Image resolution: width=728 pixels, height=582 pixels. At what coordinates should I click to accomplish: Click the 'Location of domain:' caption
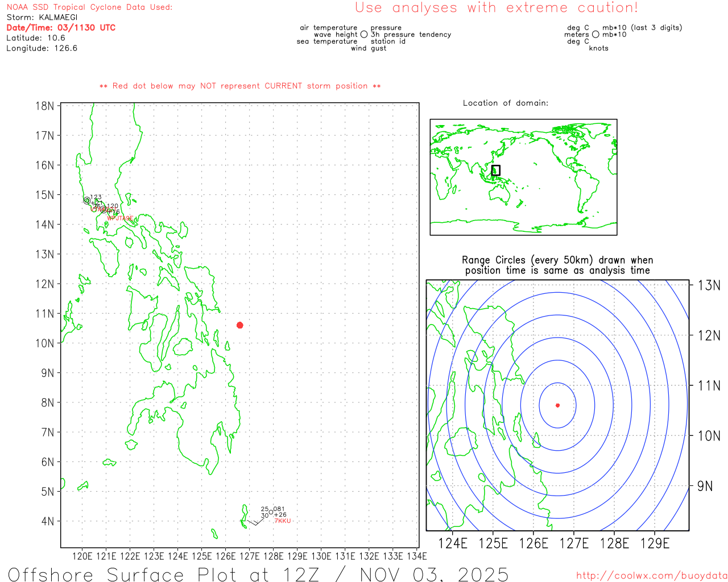point(506,103)
